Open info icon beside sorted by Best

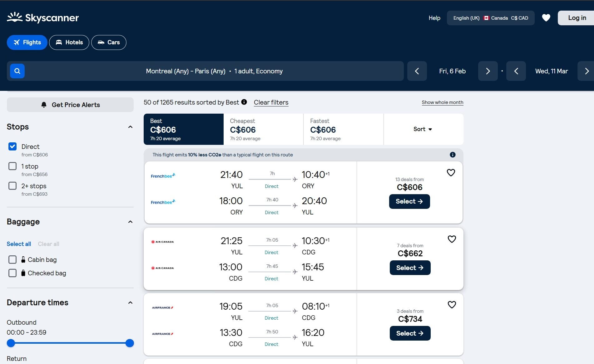tap(244, 102)
